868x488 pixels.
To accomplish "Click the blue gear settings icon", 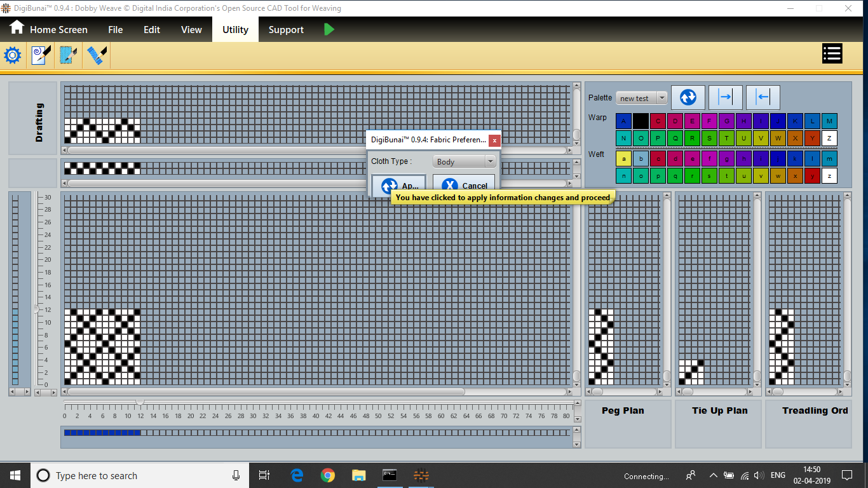I will [13, 55].
